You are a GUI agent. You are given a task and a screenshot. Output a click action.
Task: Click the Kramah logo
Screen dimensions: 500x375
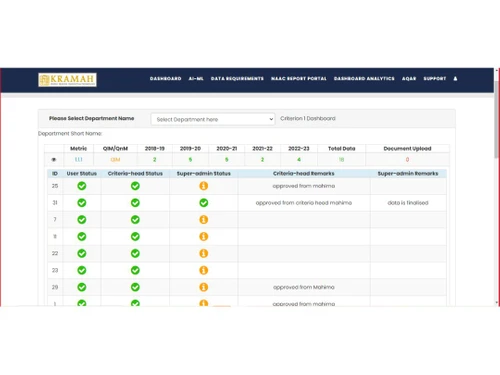pyautogui.click(x=67, y=80)
